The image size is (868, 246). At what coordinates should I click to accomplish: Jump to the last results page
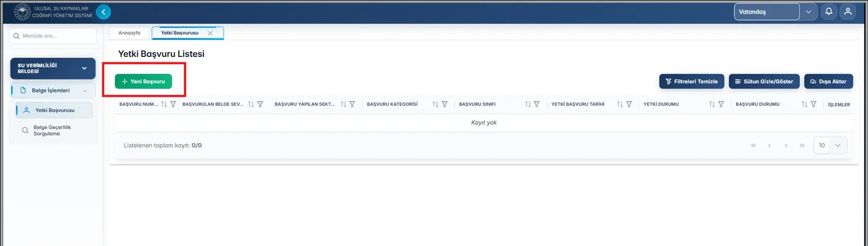point(802,146)
